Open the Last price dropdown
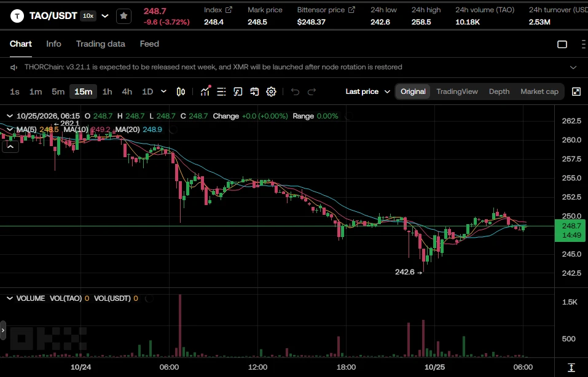 pyautogui.click(x=368, y=91)
